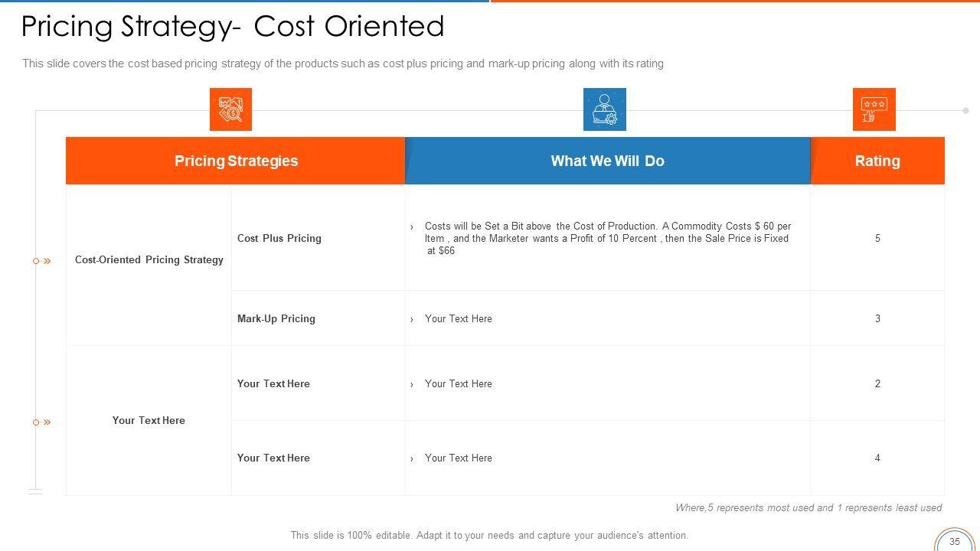Click the '100% editable' footer text

489,536
